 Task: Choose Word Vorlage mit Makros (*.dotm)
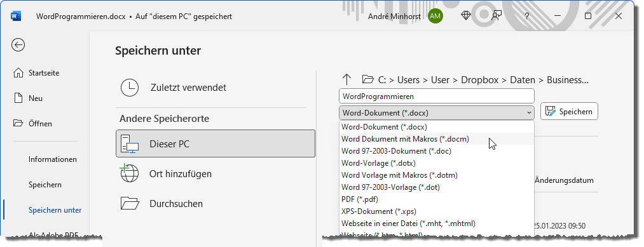pos(437,175)
